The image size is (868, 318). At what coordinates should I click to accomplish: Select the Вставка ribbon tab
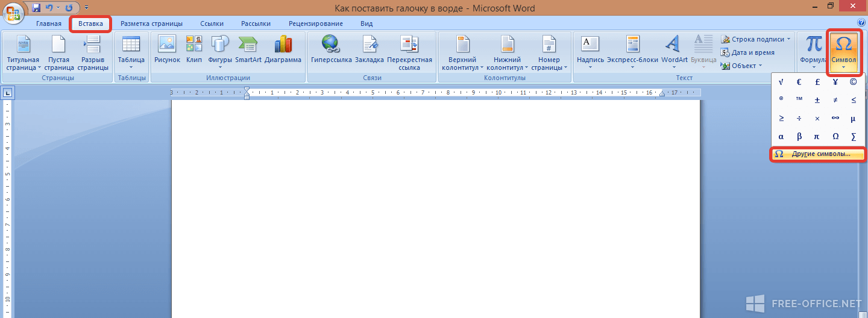(x=91, y=23)
